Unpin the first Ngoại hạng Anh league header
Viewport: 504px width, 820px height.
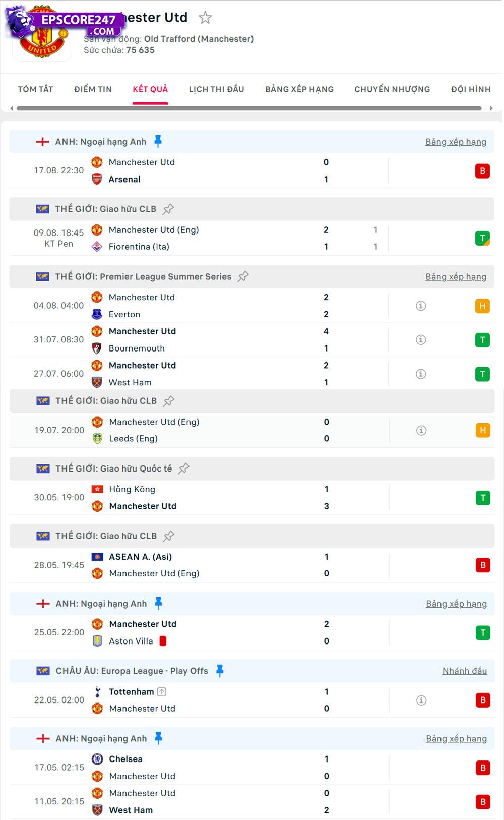[x=158, y=142]
